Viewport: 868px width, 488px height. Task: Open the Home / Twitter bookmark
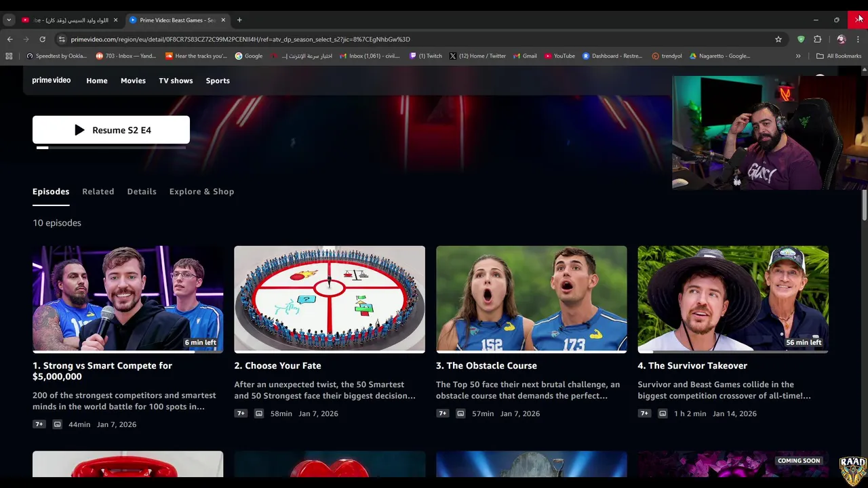pos(477,56)
